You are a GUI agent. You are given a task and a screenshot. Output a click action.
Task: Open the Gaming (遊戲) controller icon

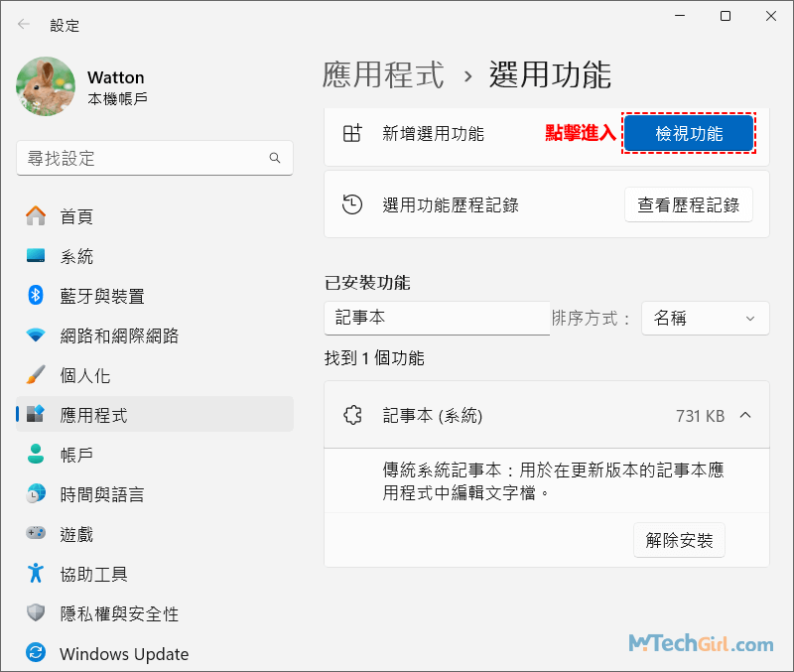(x=36, y=534)
